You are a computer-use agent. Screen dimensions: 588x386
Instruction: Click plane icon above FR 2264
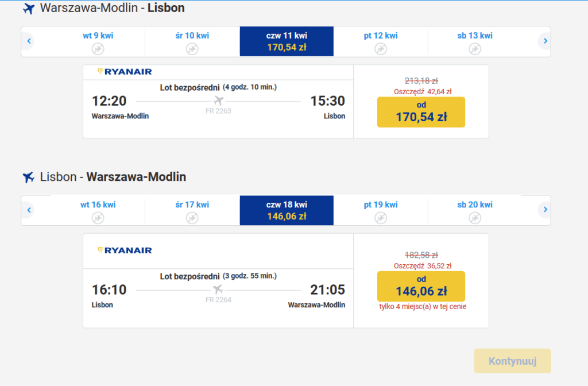point(218,289)
